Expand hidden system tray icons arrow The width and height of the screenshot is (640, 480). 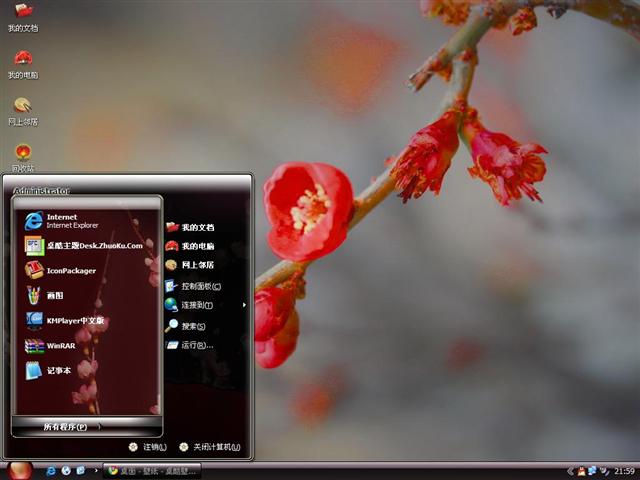[570, 471]
